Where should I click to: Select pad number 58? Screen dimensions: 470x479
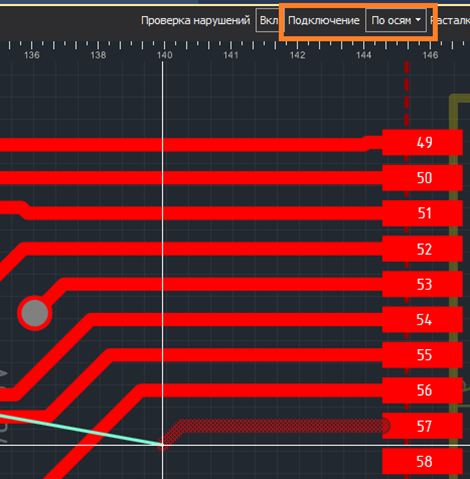(x=422, y=461)
